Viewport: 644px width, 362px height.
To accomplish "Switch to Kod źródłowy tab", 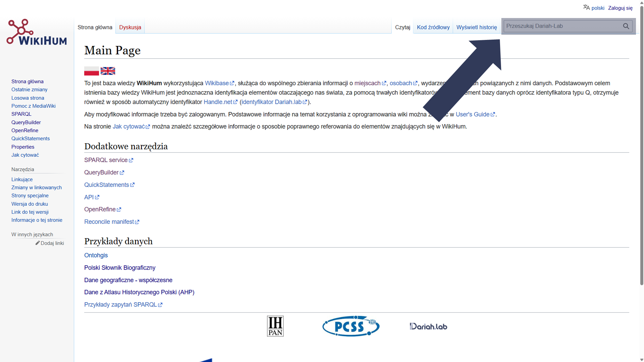I will point(433,27).
